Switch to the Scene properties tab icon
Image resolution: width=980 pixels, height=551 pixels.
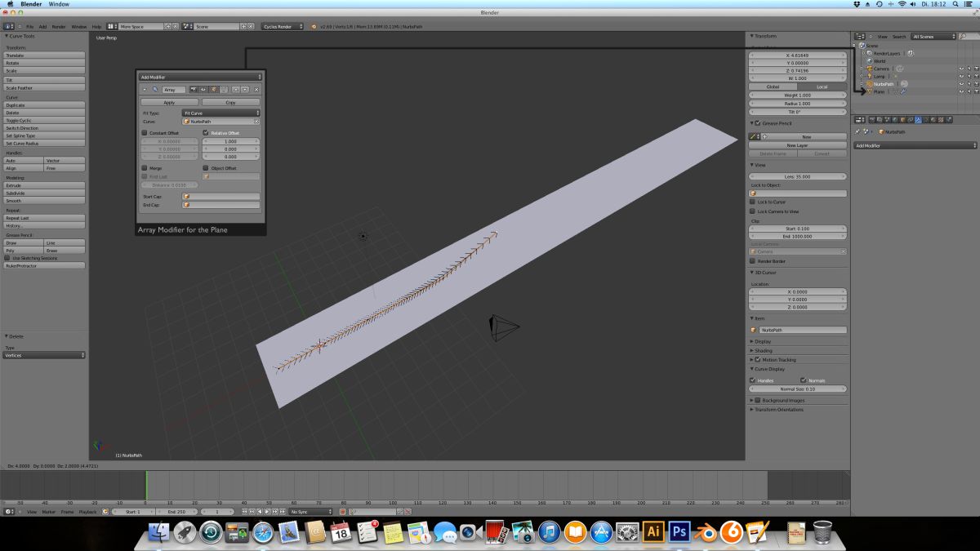click(x=887, y=119)
